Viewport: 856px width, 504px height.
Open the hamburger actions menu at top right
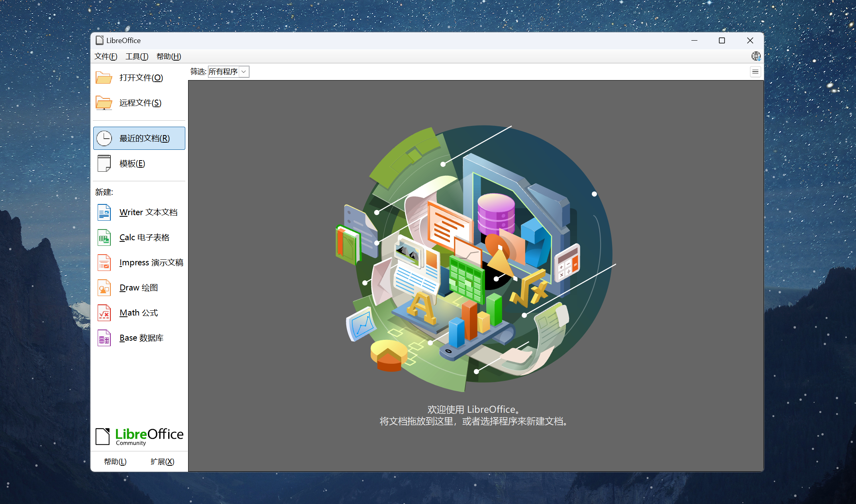[755, 72]
